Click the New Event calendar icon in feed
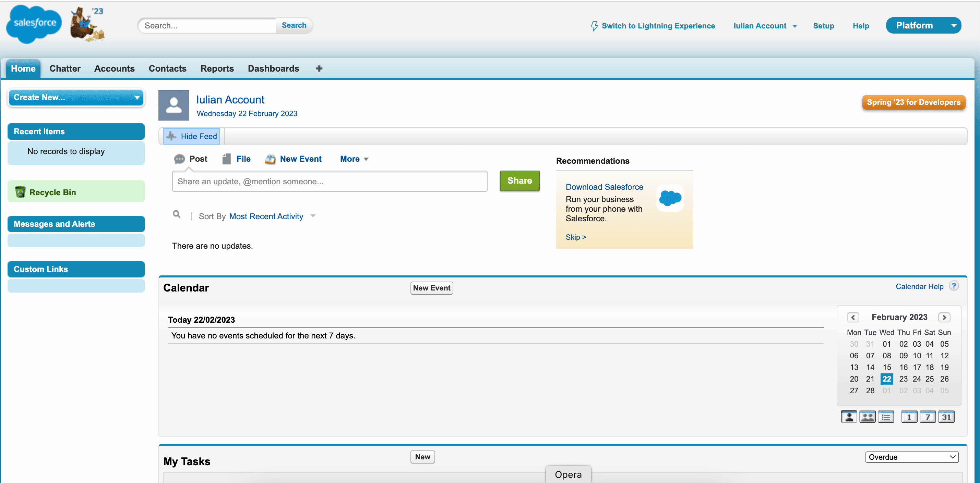This screenshot has width=980, height=483. coord(270,159)
